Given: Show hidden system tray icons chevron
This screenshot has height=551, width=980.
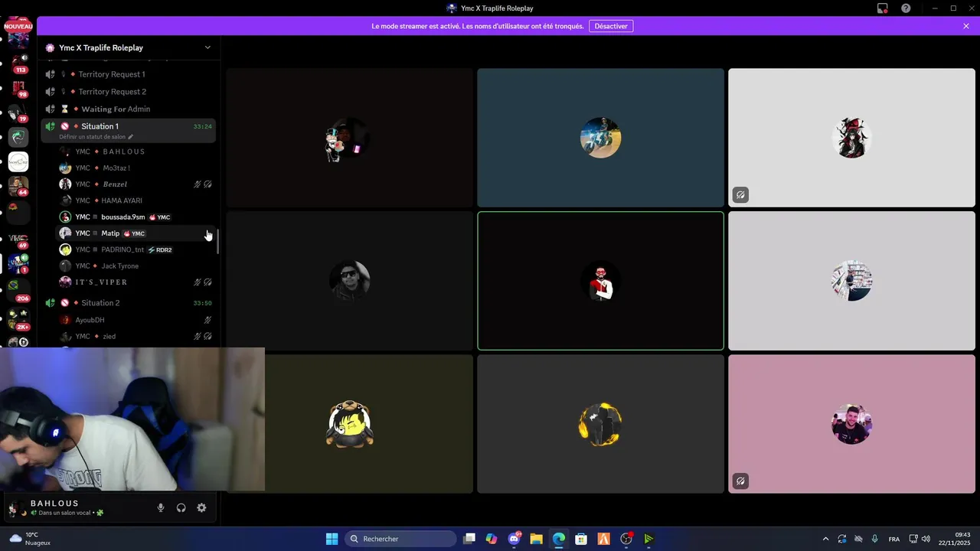Looking at the screenshot, I should click(x=825, y=539).
